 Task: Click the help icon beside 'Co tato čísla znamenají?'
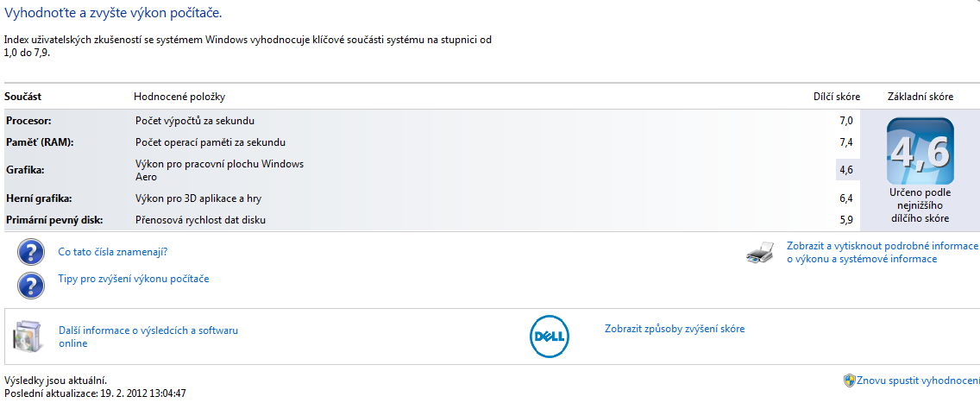point(32,253)
